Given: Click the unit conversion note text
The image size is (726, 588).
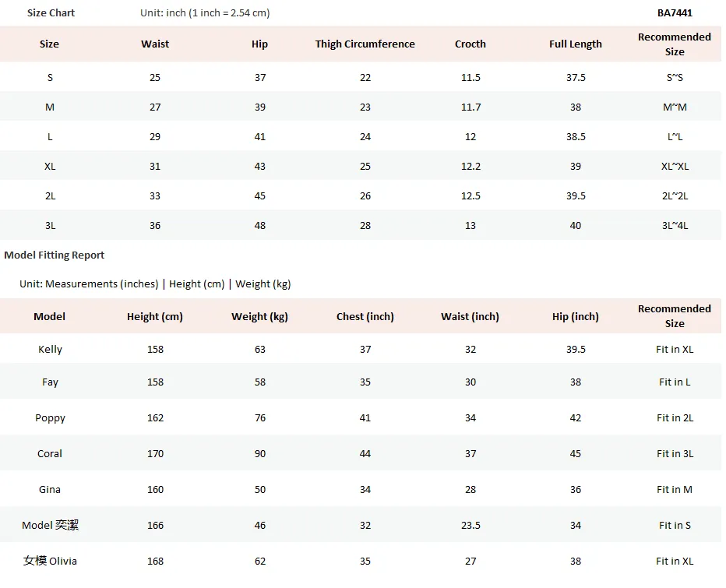Looking at the screenshot, I should [205, 13].
